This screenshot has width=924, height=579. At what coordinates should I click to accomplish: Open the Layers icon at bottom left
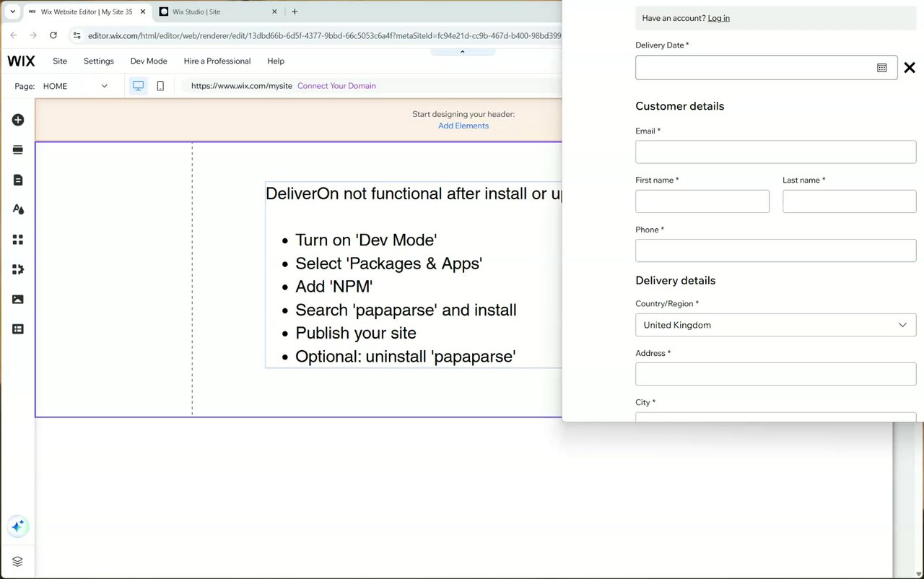18,562
